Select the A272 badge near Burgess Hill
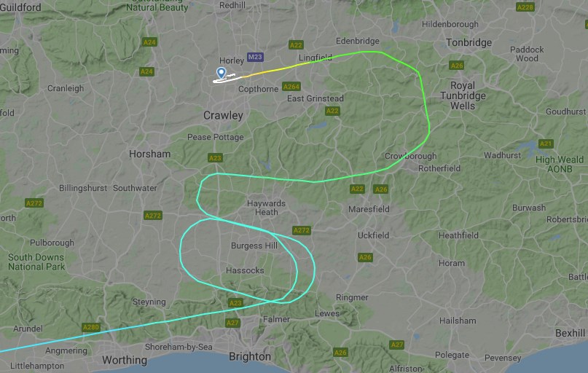 tap(302, 230)
